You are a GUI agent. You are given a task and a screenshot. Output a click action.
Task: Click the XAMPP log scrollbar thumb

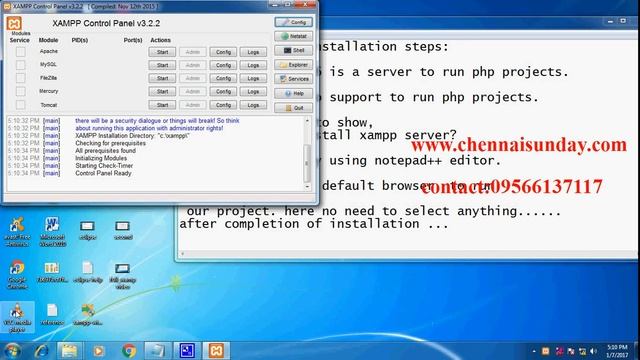307,163
